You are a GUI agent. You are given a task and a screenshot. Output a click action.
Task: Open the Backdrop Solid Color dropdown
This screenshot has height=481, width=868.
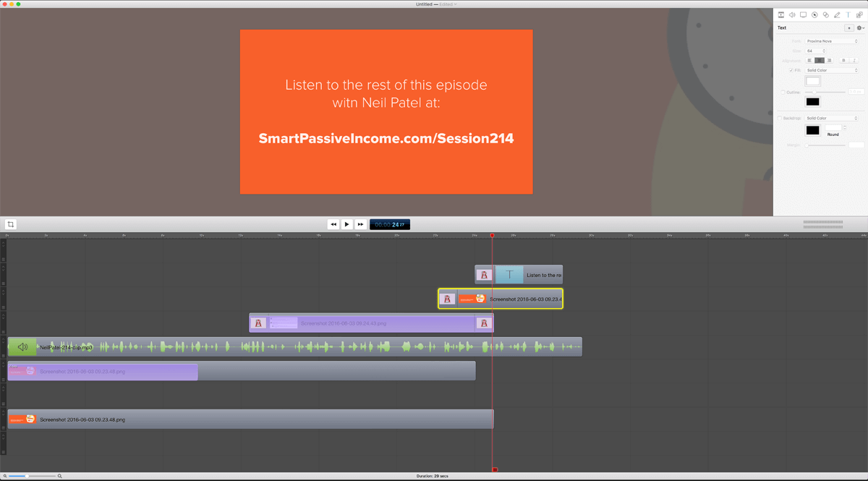pos(832,118)
